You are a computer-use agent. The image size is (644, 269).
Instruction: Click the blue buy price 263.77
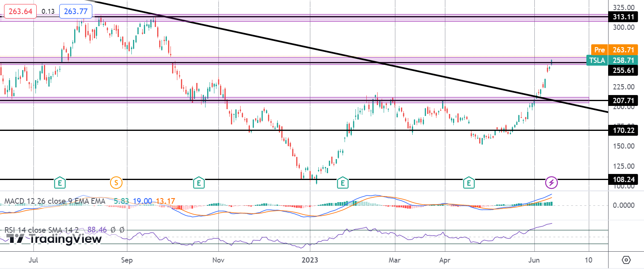click(x=76, y=11)
